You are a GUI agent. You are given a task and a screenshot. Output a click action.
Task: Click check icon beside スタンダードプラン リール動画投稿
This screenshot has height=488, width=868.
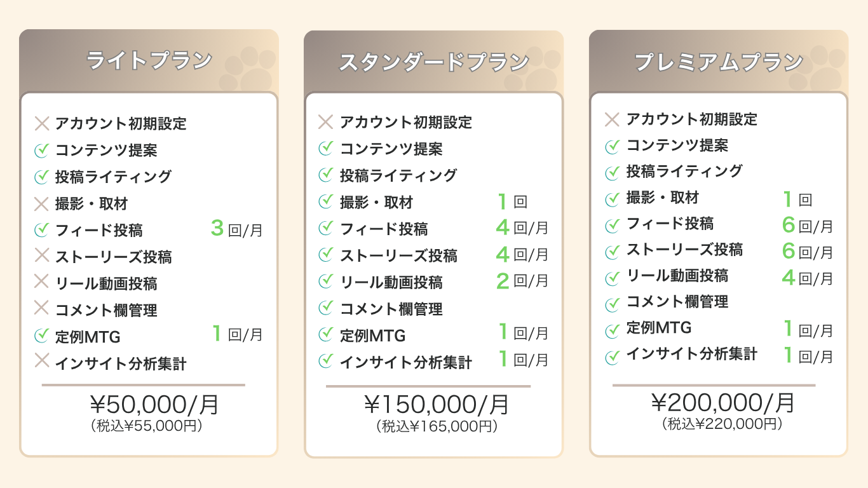tap(325, 281)
